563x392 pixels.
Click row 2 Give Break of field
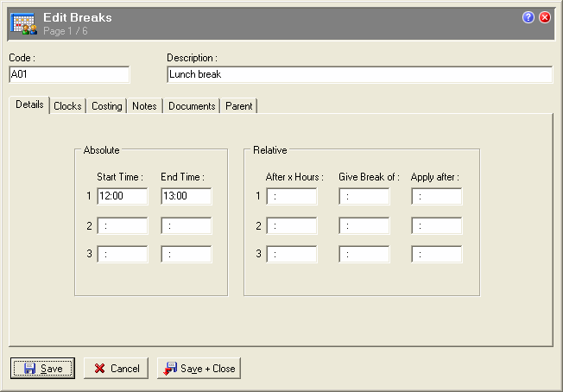pos(364,226)
